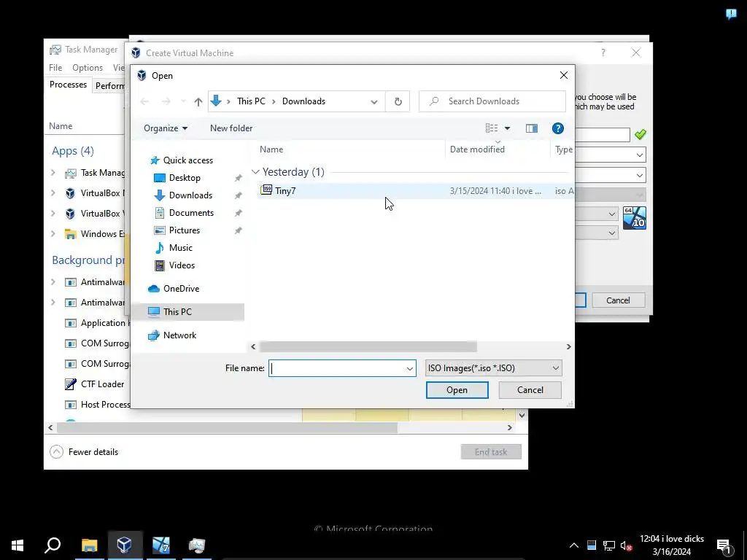Viewport: 747px width, 560px height.
Task: Click Windows 10 64-bit OS icon
Action: click(x=635, y=218)
